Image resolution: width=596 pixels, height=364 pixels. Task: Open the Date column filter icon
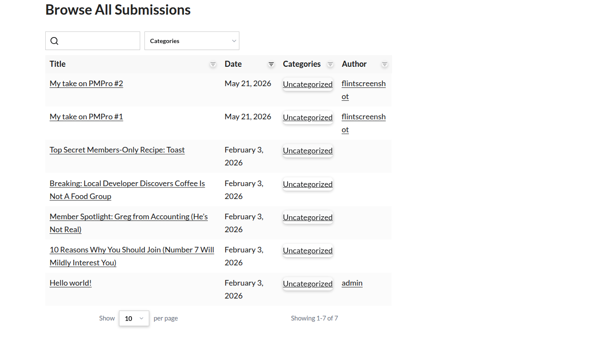click(271, 64)
